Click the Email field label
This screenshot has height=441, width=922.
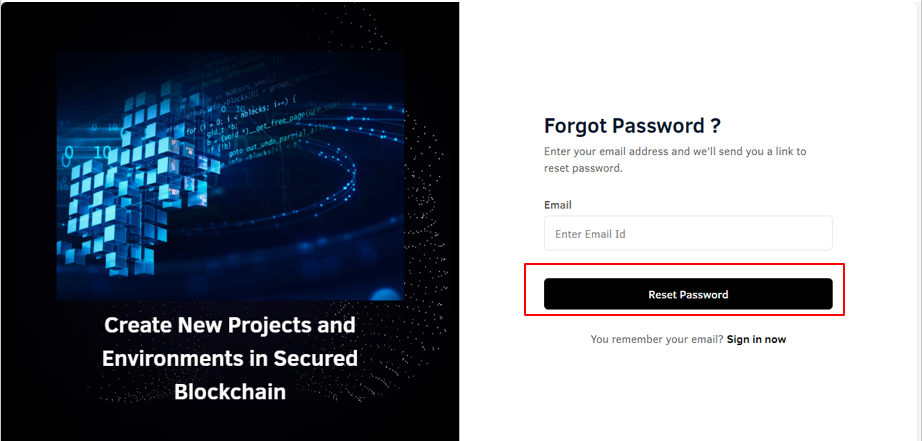coord(557,205)
